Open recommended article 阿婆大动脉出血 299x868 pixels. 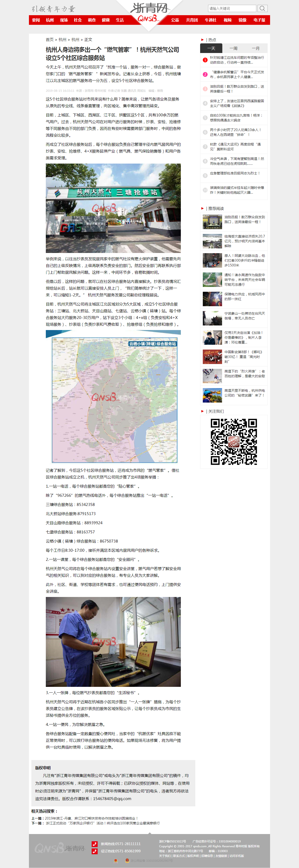point(245,260)
